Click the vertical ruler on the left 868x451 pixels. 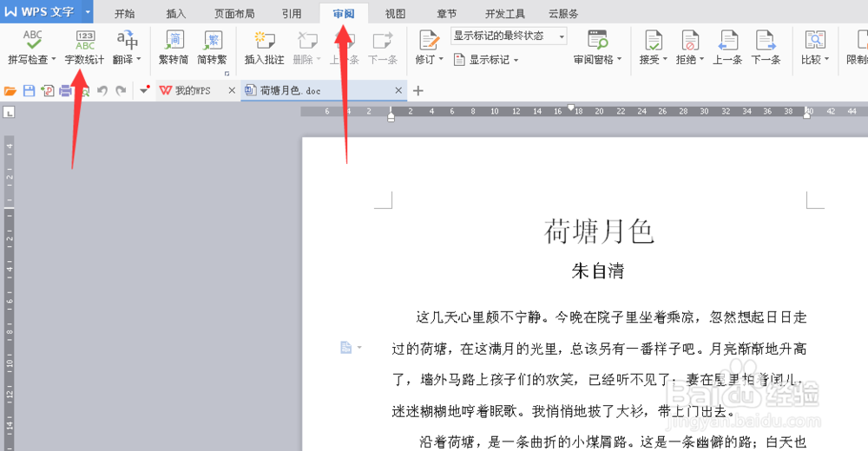[9, 293]
